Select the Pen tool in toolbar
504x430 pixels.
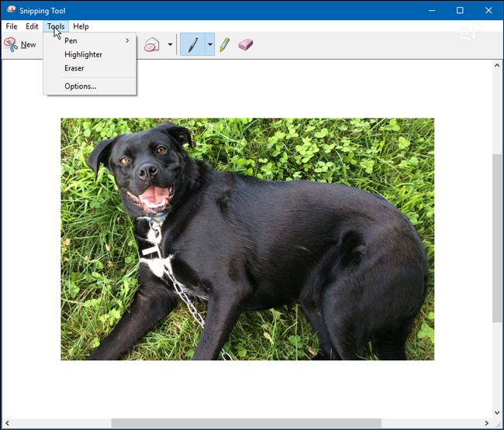click(192, 44)
